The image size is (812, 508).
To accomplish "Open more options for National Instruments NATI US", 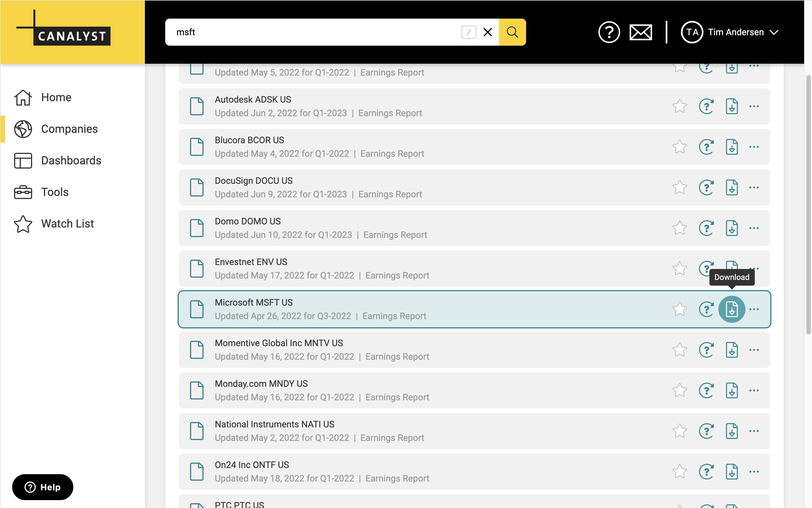I will pyautogui.click(x=754, y=431).
